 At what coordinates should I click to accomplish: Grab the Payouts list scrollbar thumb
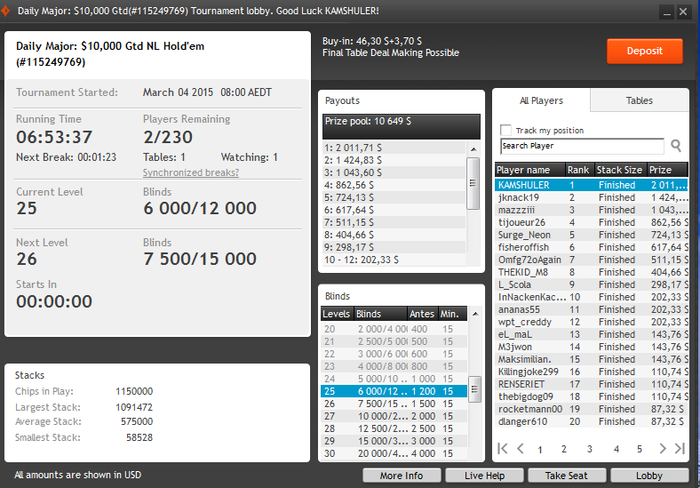click(x=473, y=183)
